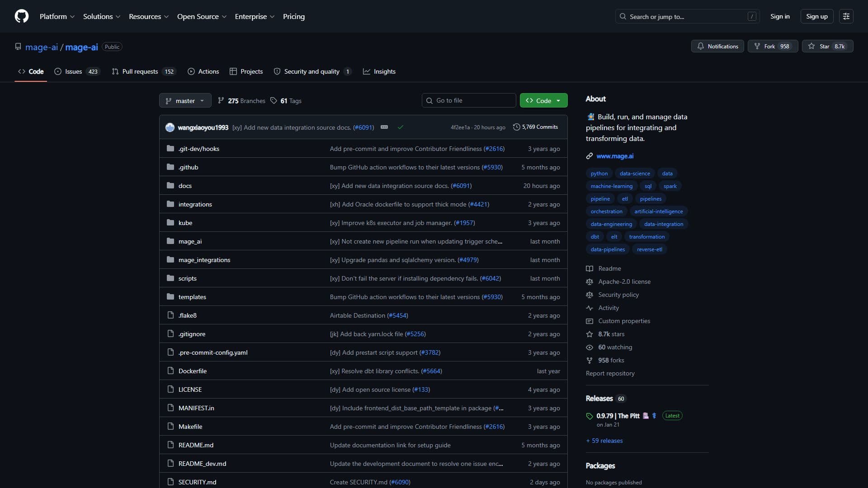Click the Report repository link

(x=610, y=373)
